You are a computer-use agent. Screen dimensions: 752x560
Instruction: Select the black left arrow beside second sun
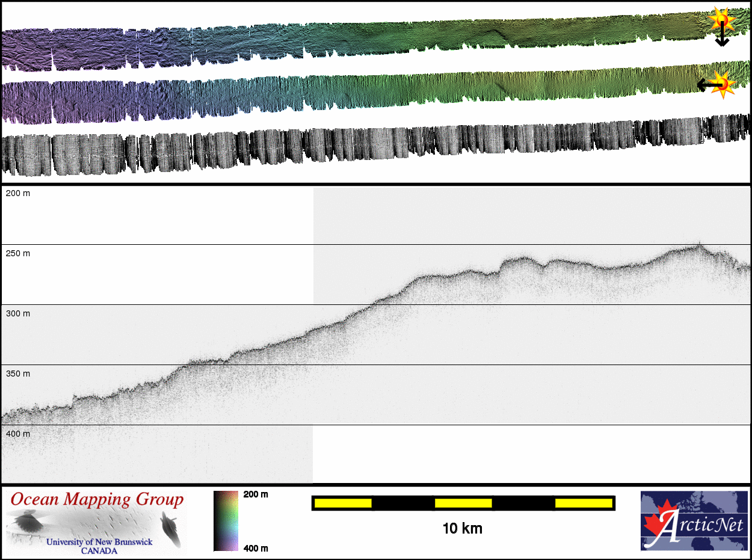(705, 85)
